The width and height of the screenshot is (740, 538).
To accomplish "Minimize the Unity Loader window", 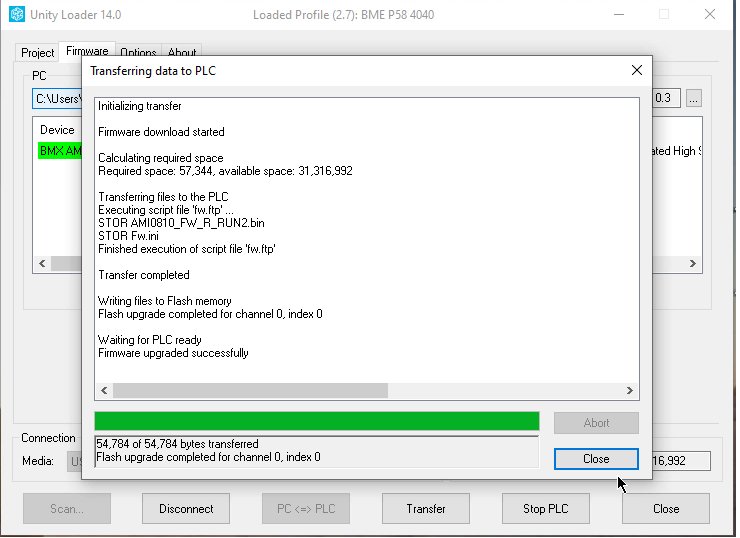I will pos(619,15).
